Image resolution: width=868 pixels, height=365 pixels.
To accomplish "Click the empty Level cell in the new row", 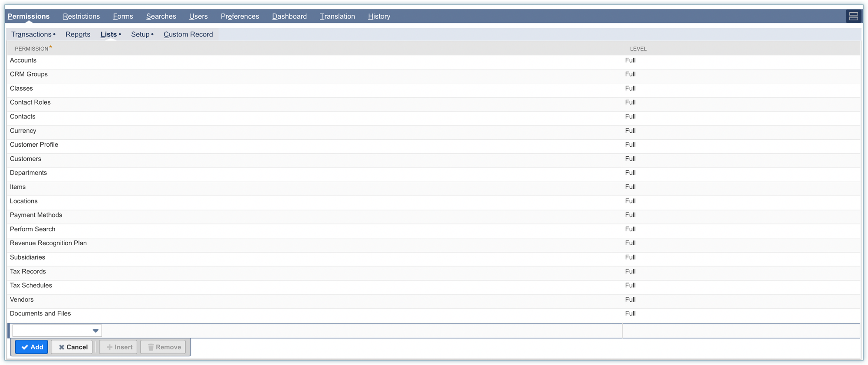I will coord(741,331).
